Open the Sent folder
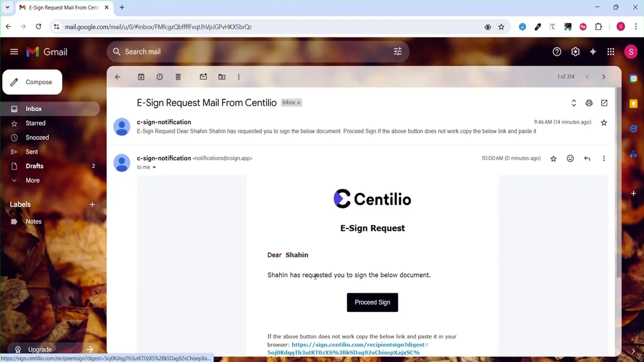Viewport: 644px width, 362px height. [x=50, y=152]
